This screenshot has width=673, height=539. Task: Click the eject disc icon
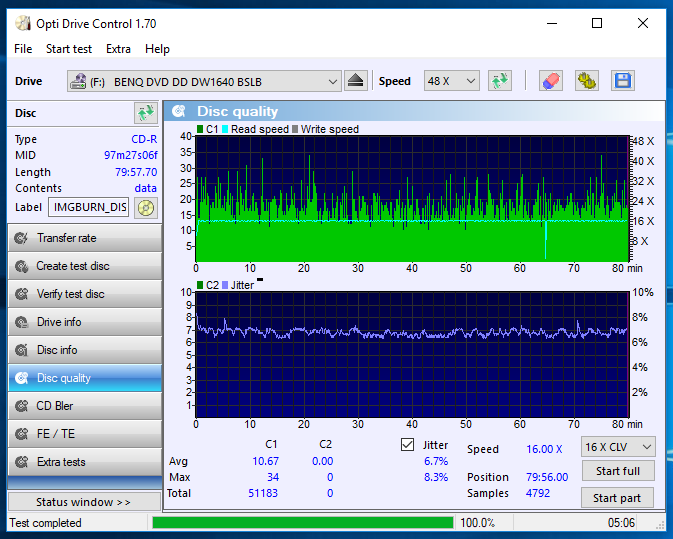coord(355,81)
